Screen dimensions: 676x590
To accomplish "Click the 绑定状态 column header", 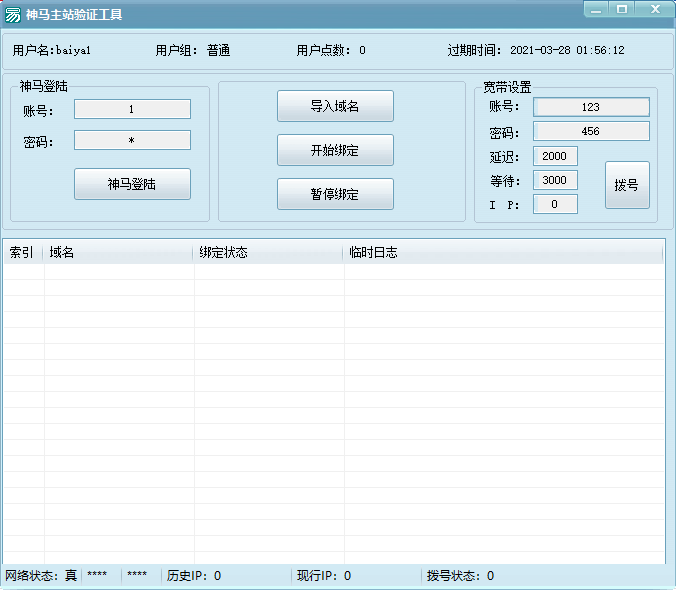I will pyautogui.click(x=268, y=252).
